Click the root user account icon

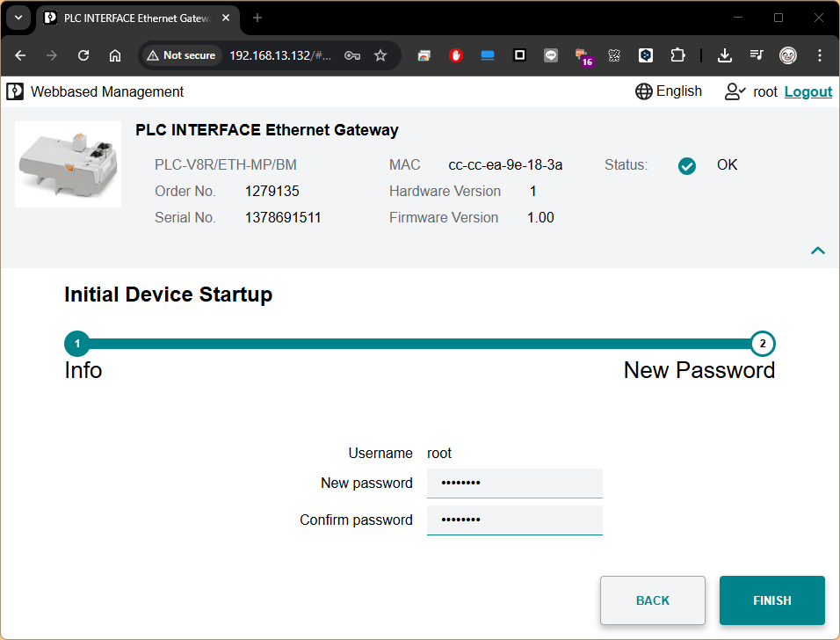pyautogui.click(x=735, y=91)
